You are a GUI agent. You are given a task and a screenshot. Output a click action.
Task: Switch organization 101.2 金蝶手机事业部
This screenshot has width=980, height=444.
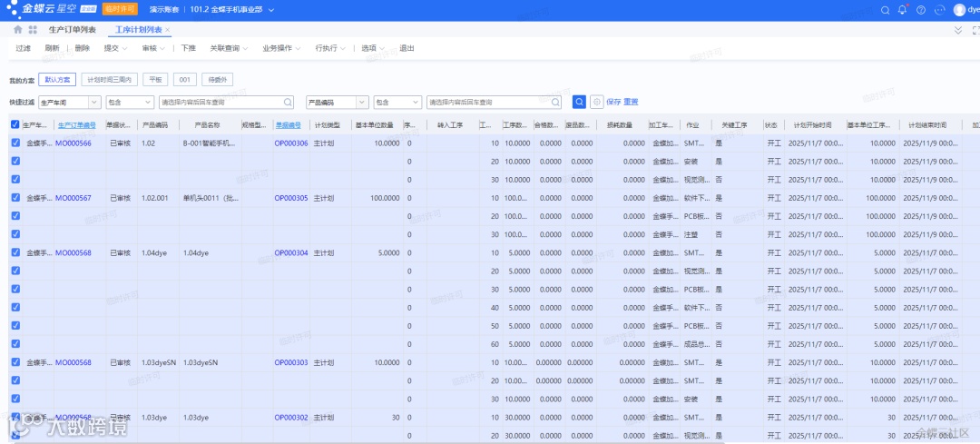pos(232,10)
